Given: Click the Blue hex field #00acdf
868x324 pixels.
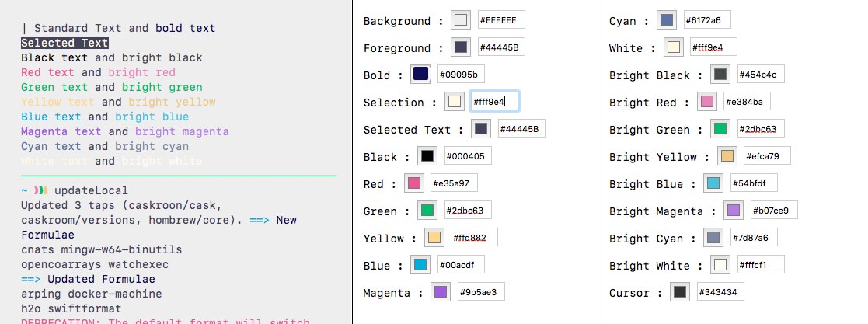Looking at the screenshot, I should pos(461,265).
